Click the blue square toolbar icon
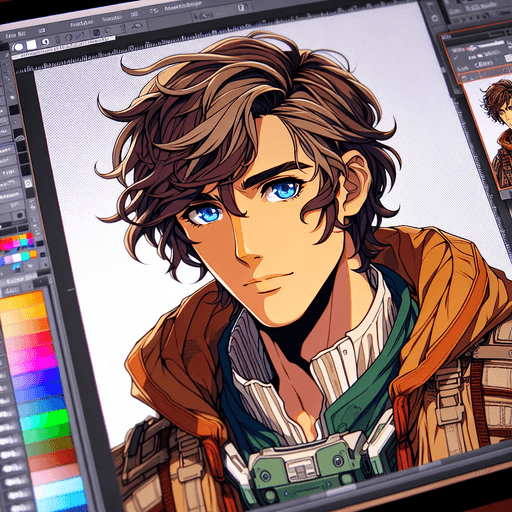This screenshot has height=512, width=512. (x=96, y=33)
